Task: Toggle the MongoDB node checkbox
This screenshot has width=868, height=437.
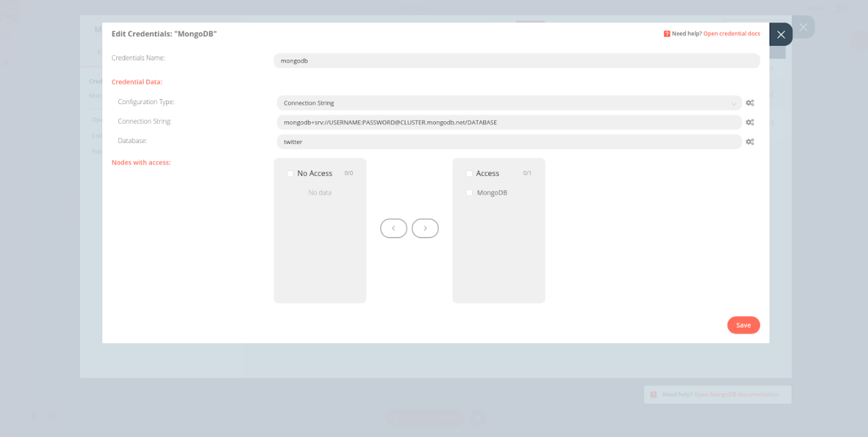Action: 469,192
